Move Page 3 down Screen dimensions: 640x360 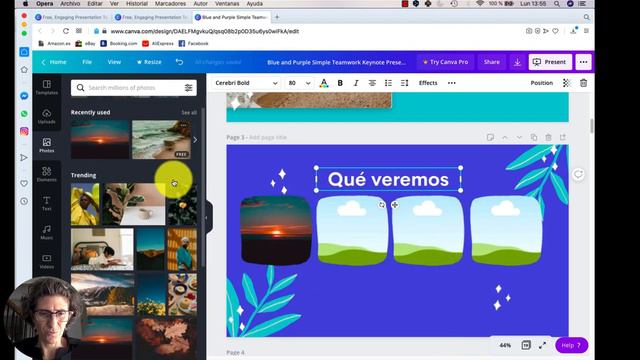(x=519, y=138)
